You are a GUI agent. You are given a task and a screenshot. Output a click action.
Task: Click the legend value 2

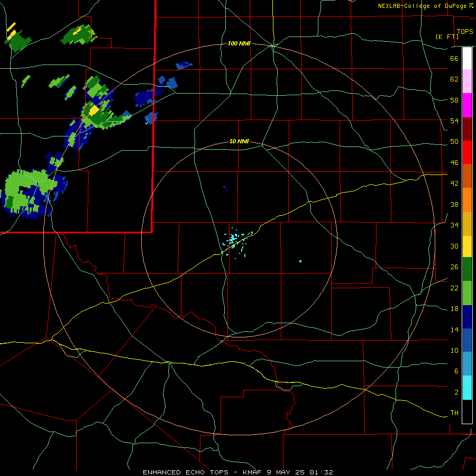click(x=456, y=392)
